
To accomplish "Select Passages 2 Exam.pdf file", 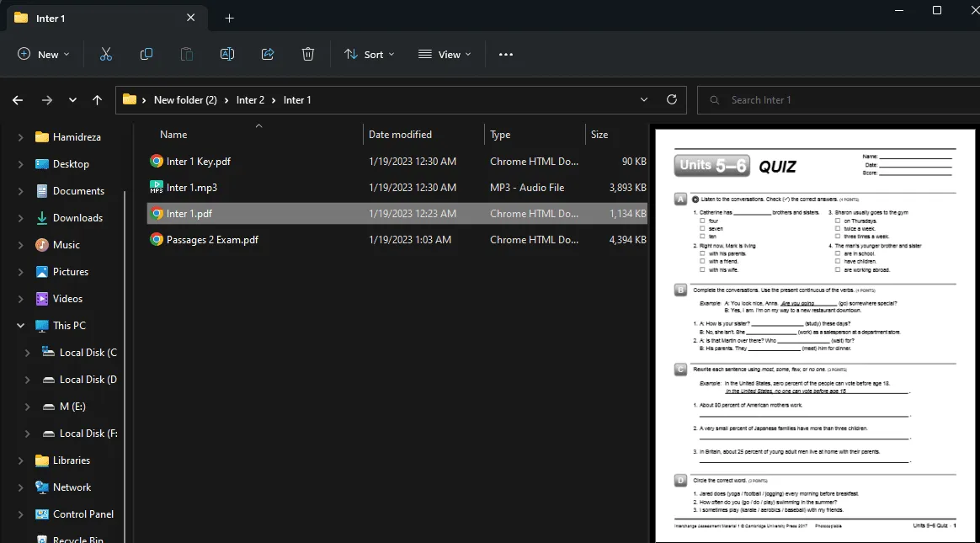I will point(212,239).
